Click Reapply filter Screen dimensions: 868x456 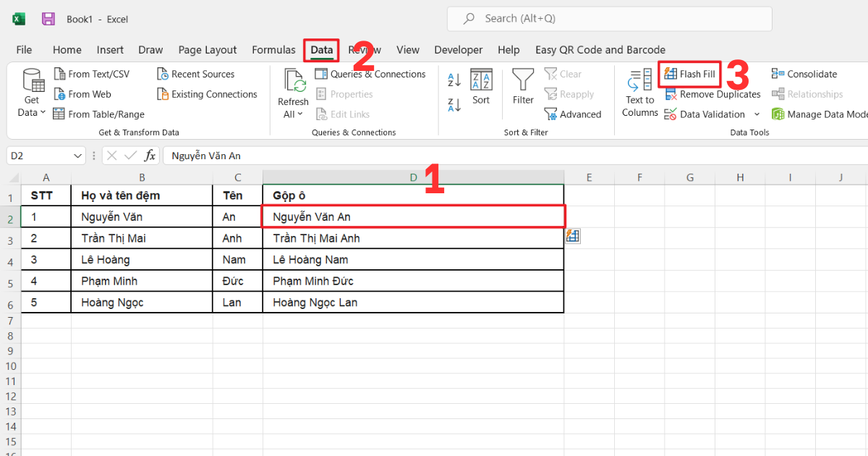point(569,94)
